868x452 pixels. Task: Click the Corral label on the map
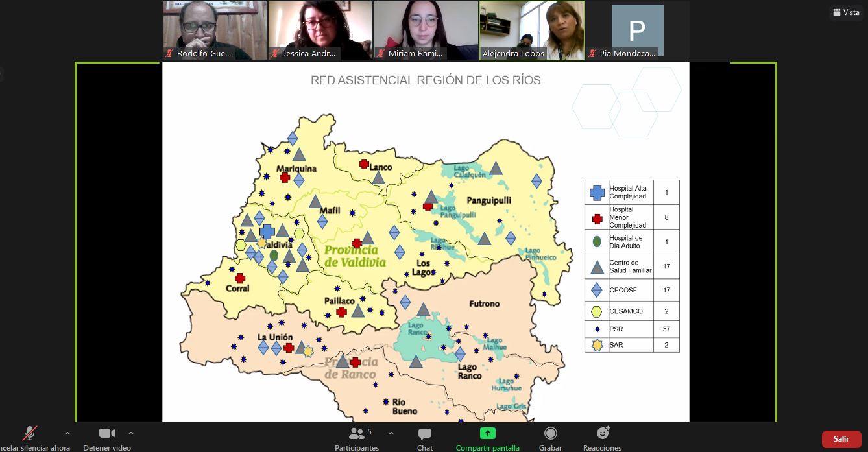[x=237, y=289]
